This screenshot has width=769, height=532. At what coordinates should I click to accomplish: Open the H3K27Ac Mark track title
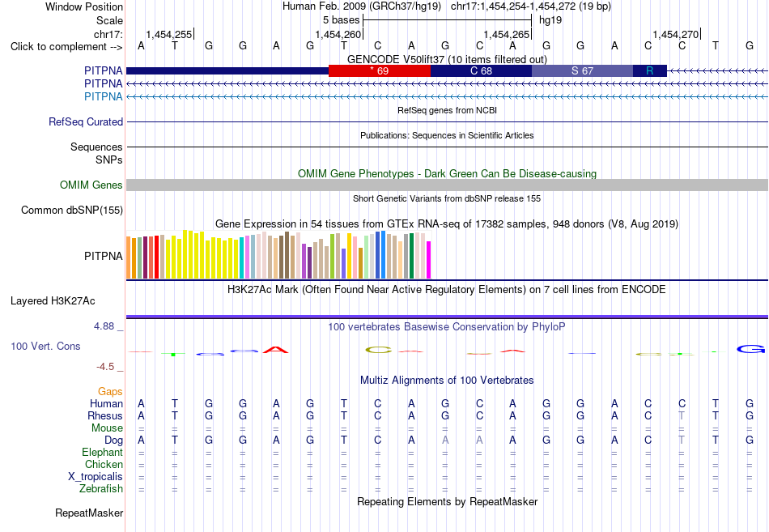447,290
